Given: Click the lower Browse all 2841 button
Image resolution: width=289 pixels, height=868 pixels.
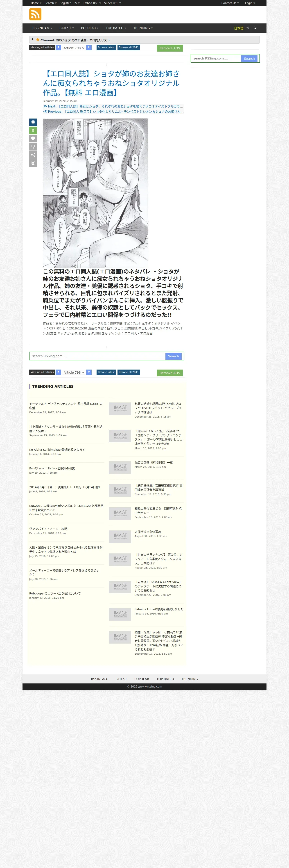Looking at the screenshot, I should [129, 372].
